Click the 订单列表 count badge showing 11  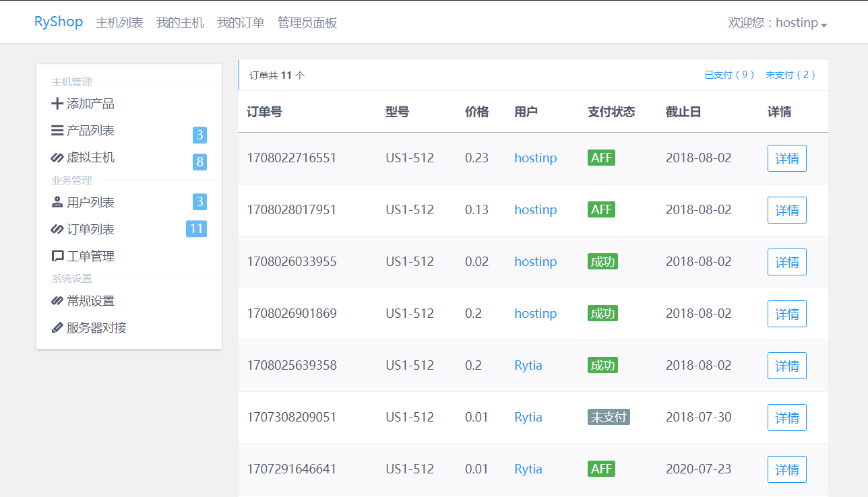[x=196, y=229]
